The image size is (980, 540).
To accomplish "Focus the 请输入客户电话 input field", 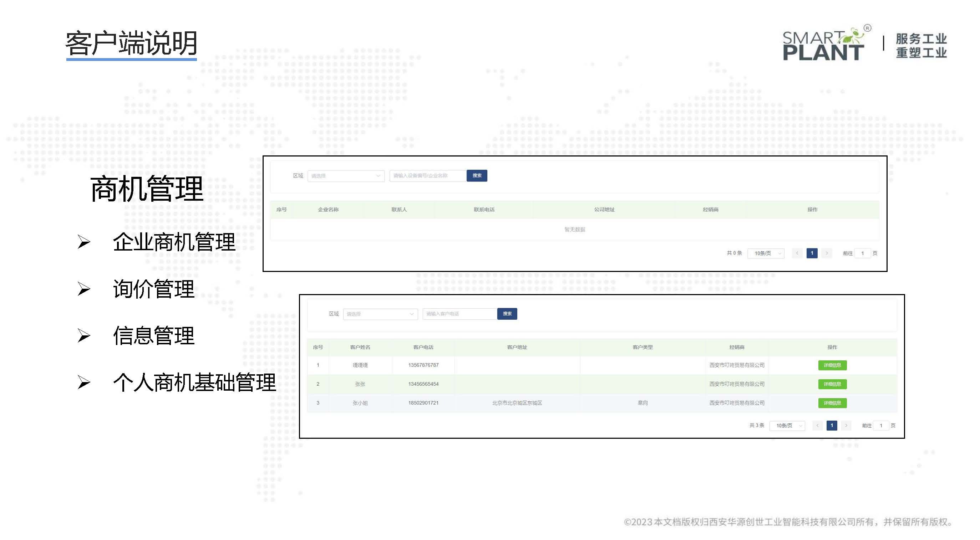I will click(x=459, y=314).
